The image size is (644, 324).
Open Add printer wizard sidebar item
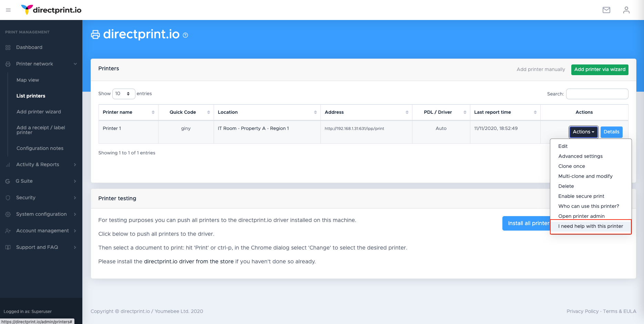39,112
